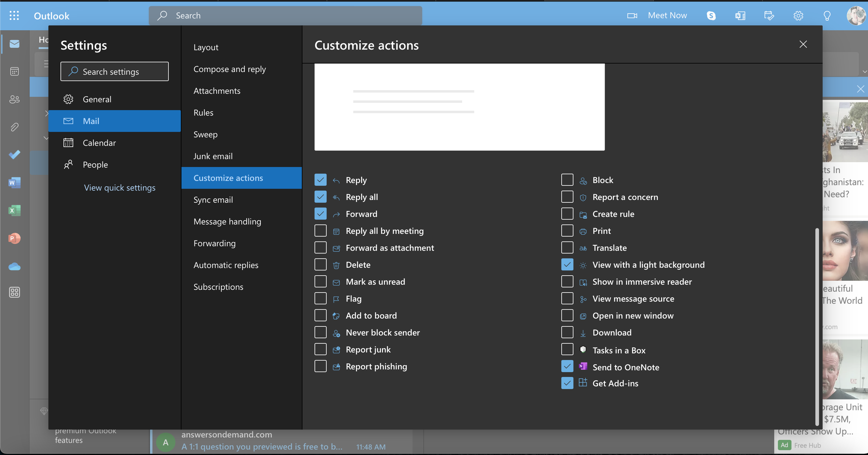Viewport: 868px width, 455px height.
Task: Open the Rules settings section
Action: pos(242,112)
